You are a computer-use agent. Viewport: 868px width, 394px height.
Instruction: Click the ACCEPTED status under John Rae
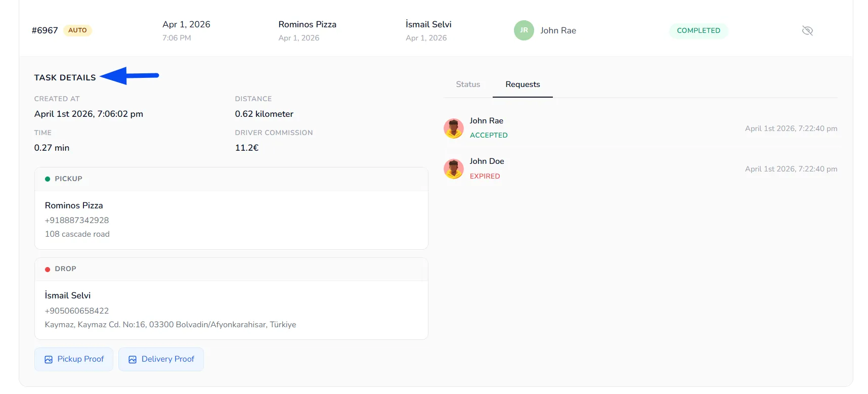(489, 135)
